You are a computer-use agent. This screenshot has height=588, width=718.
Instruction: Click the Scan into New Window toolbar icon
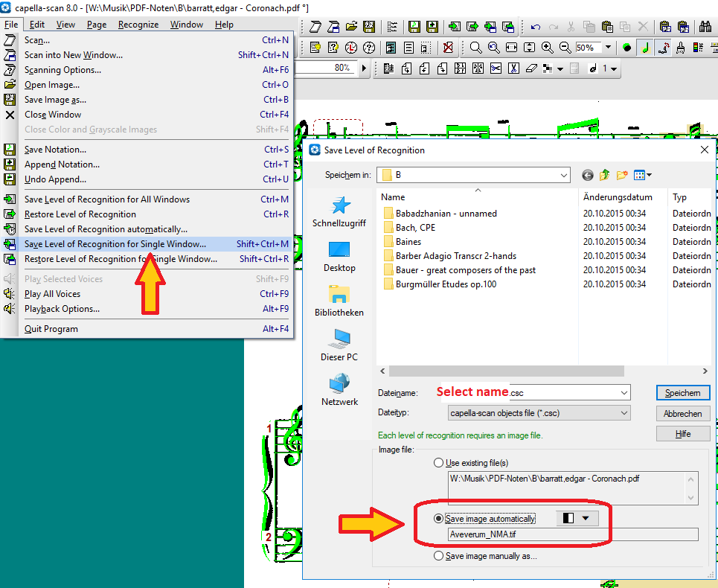pos(333,27)
